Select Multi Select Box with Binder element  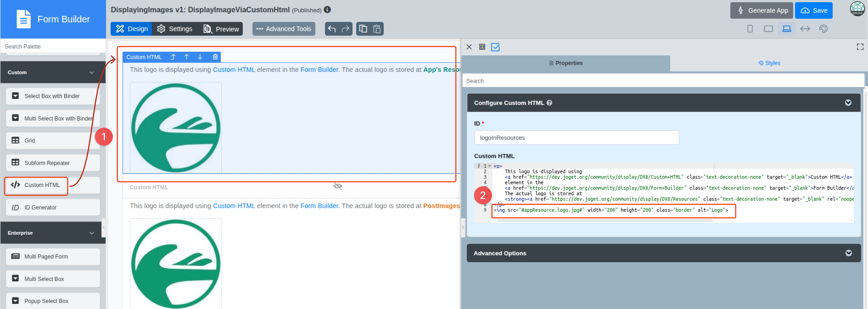(53, 118)
